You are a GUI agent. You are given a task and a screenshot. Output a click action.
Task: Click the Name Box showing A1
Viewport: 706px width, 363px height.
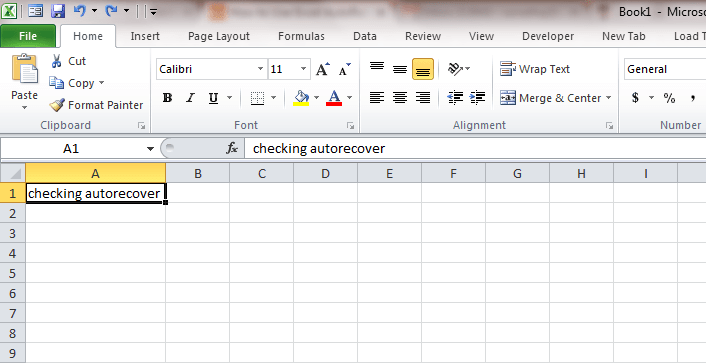72,148
